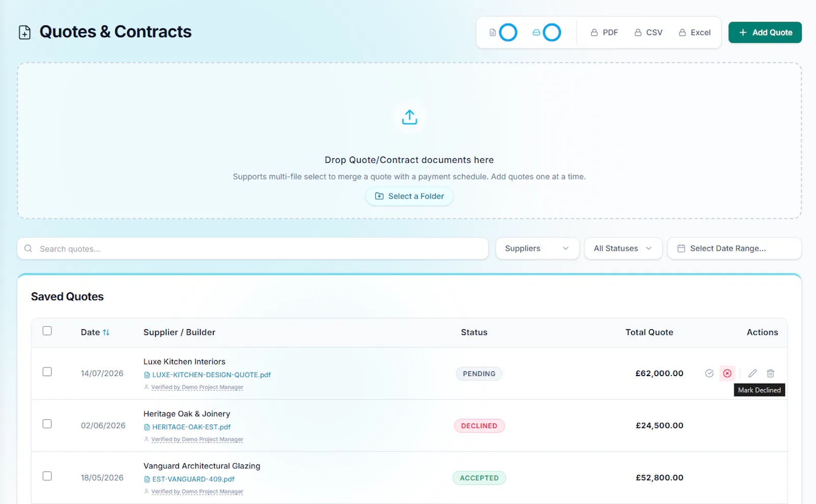Mark Luxe Kitchen quote as accepted

click(x=709, y=374)
